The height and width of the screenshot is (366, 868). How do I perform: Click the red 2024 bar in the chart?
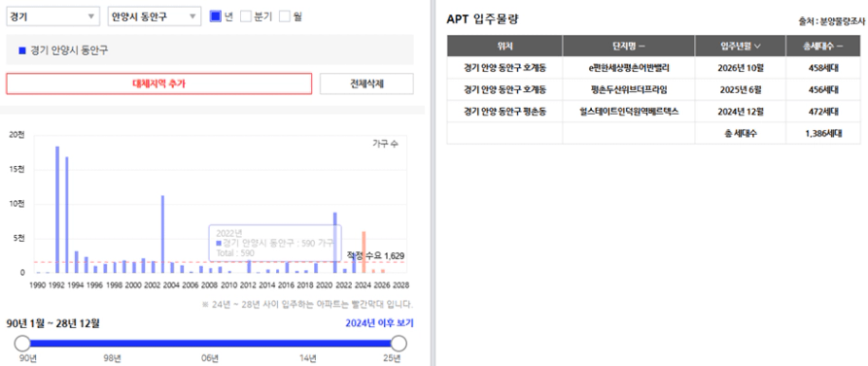pyautogui.click(x=364, y=252)
